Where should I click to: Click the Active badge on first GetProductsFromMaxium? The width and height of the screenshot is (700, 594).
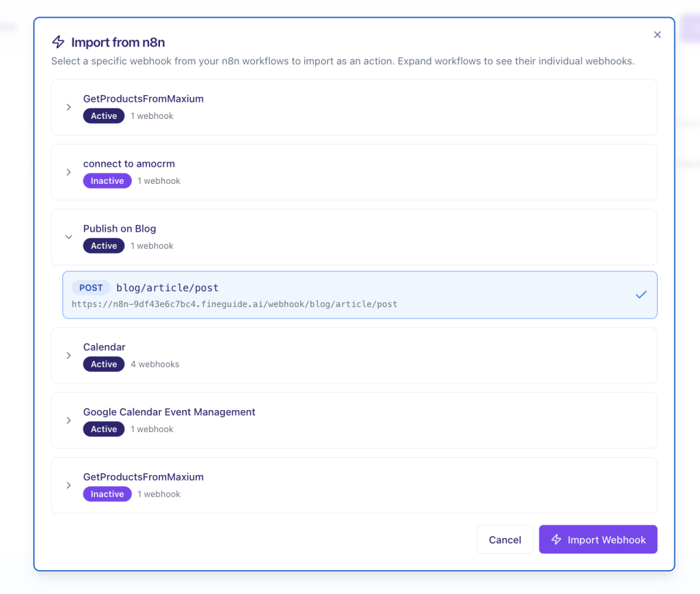tap(104, 116)
